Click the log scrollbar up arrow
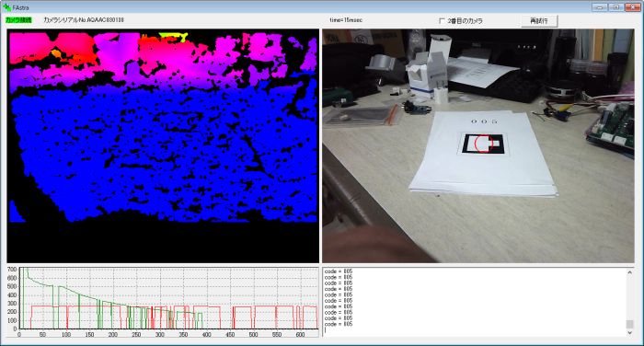The image size is (644, 346). [629, 272]
